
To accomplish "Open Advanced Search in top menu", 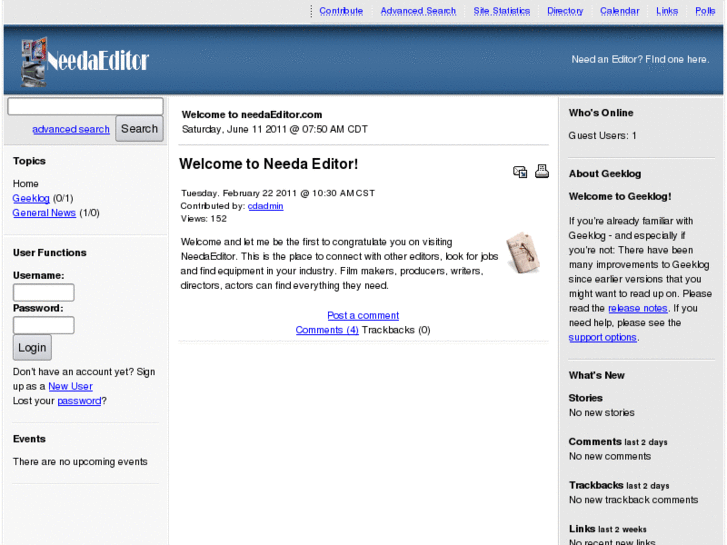I will pos(418,11).
